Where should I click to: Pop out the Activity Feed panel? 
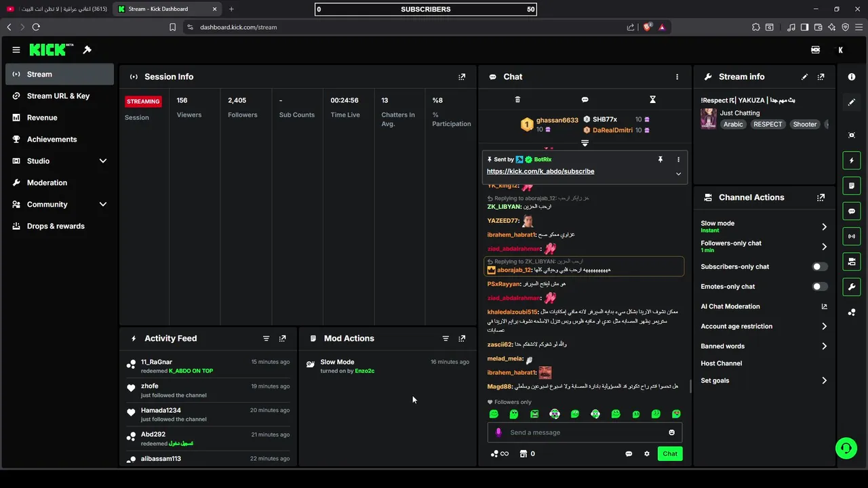pos(282,338)
